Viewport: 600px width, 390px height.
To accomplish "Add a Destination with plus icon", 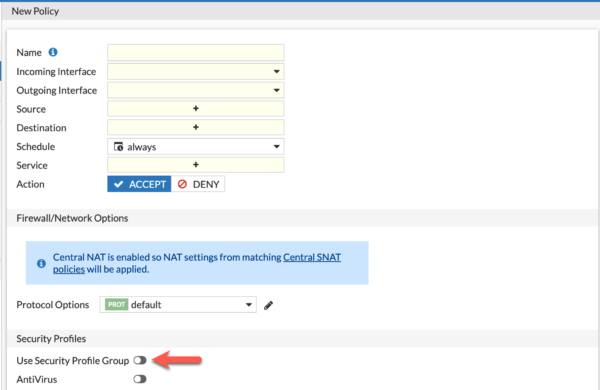I will 196,127.
